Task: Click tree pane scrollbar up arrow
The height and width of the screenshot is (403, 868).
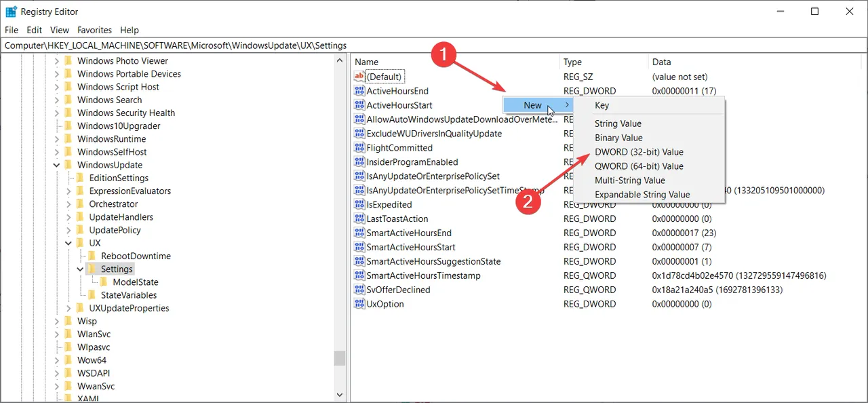Action: point(340,60)
